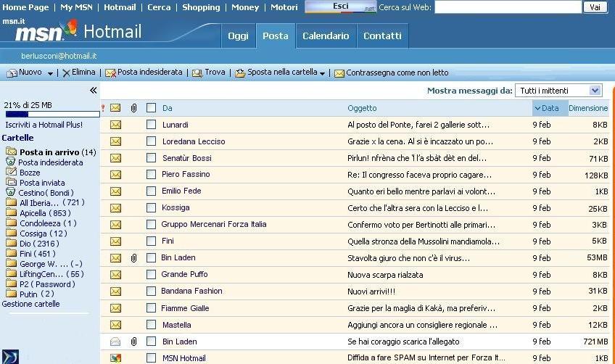Open the LiftingCen... folder
Viewport: 615px width, 364px height.
(51, 274)
